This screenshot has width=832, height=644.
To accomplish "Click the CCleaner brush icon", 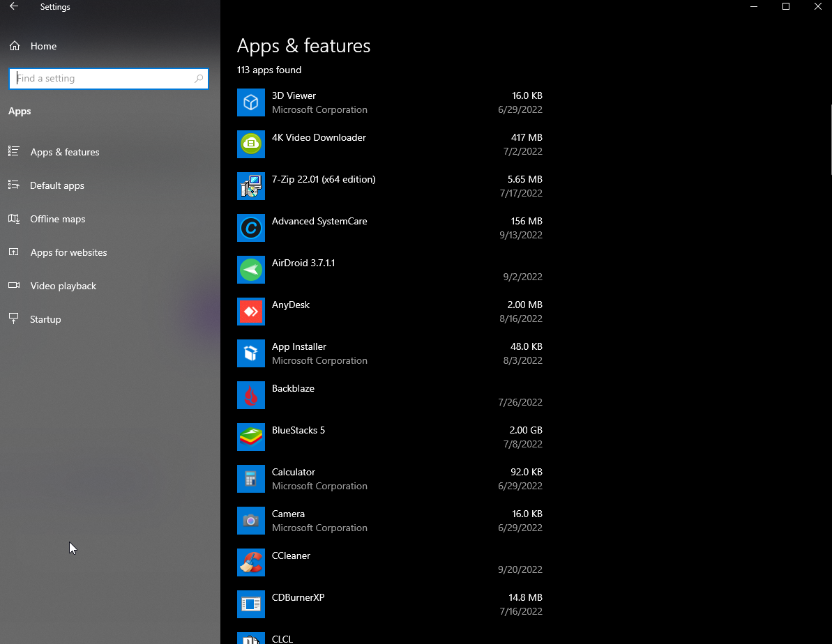I will click(x=251, y=562).
